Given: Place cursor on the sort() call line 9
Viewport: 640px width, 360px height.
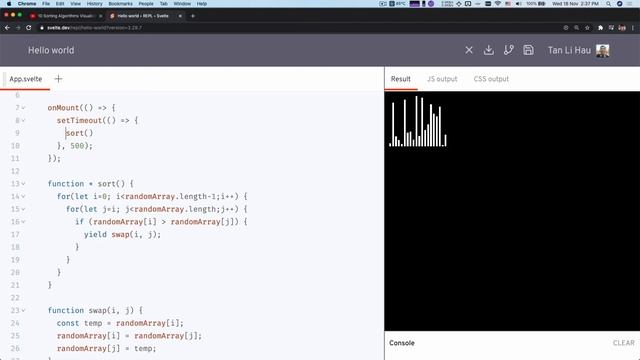Looking at the screenshot, I should pyautogui.click(x=79, y=133).
